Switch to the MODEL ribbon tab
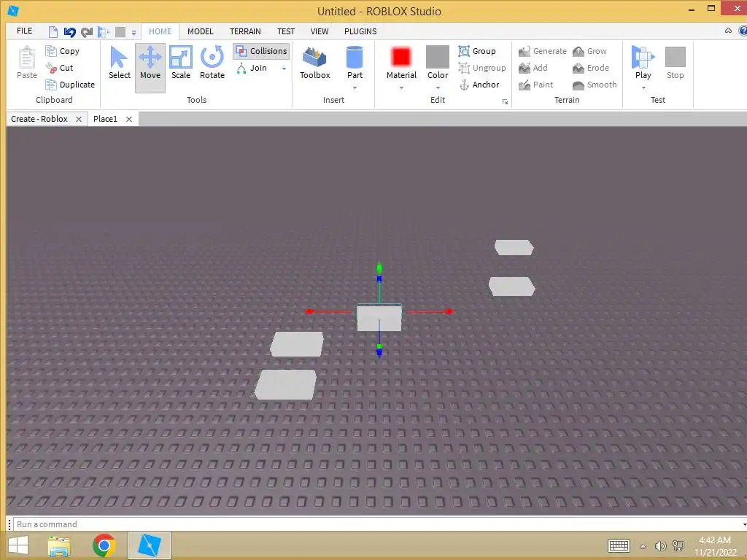The image size is (747, 560). [x=200, y=31]
